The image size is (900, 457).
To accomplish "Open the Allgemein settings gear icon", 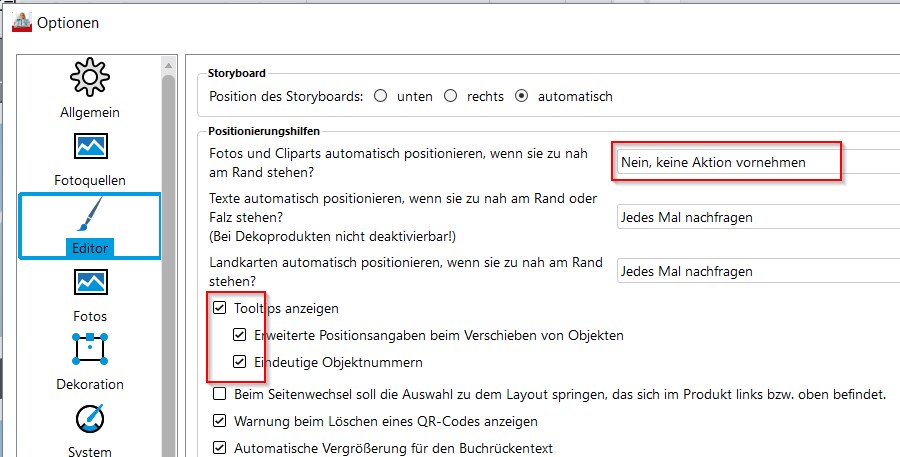I will click(x=90, y=78).
